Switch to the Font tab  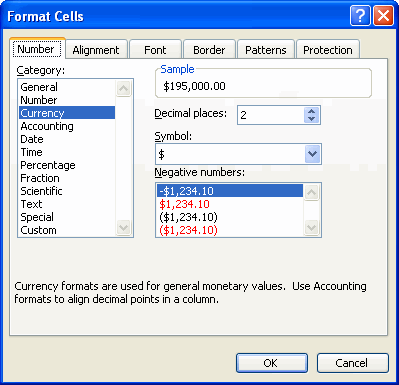[155, 50]
